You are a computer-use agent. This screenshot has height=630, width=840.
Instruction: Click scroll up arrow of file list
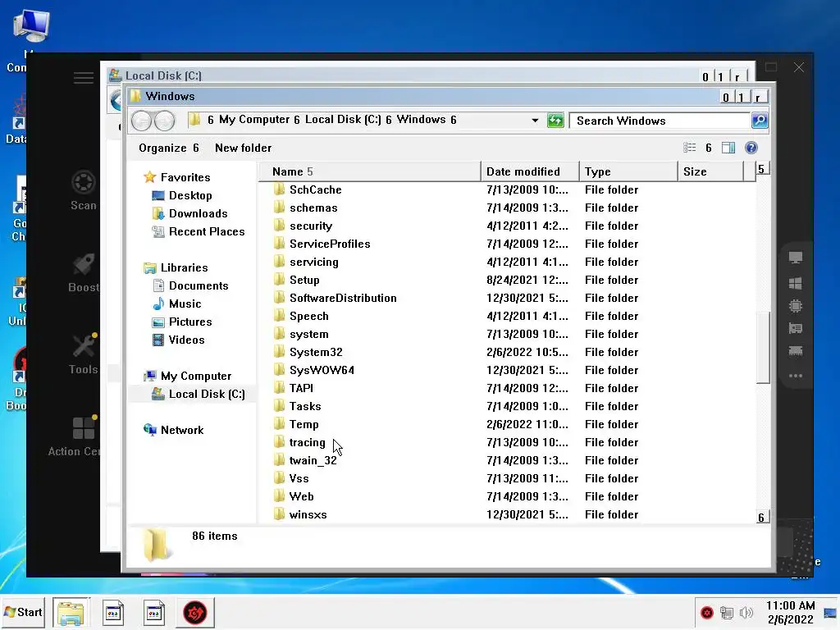coord(762,169)
